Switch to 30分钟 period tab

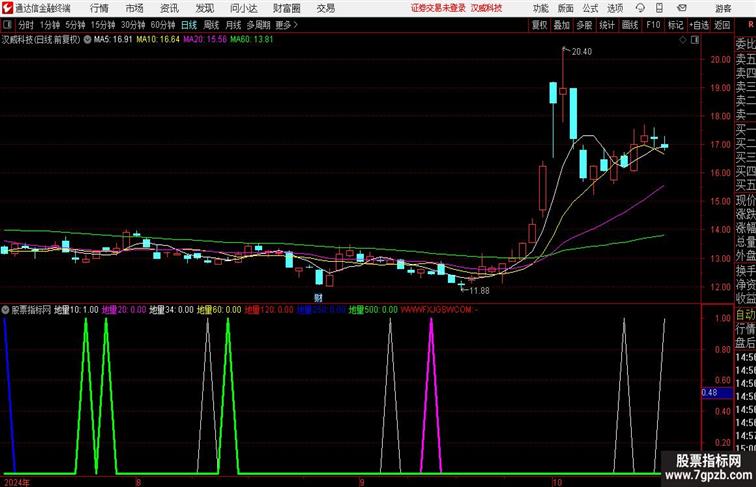(133, 25)
